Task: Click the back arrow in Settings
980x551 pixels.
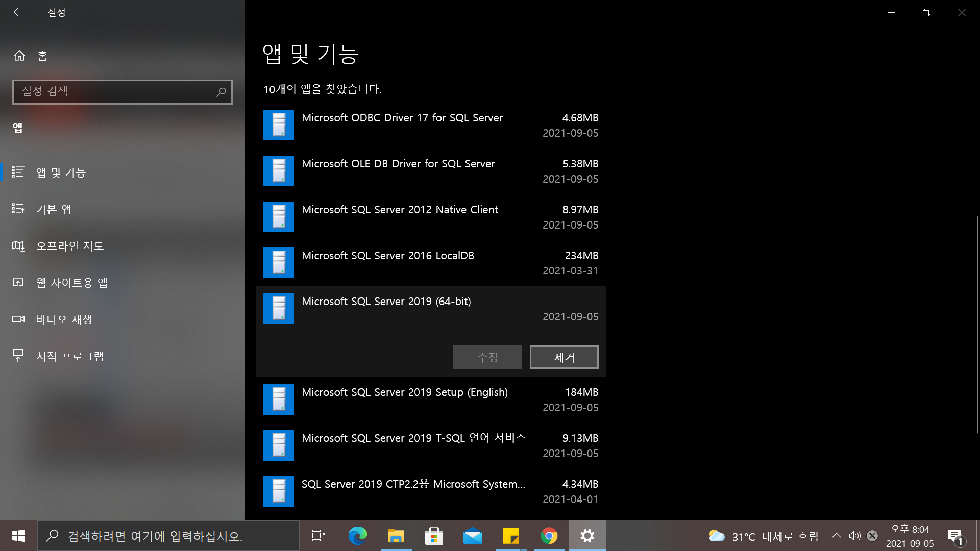Action: click(18, 12)
